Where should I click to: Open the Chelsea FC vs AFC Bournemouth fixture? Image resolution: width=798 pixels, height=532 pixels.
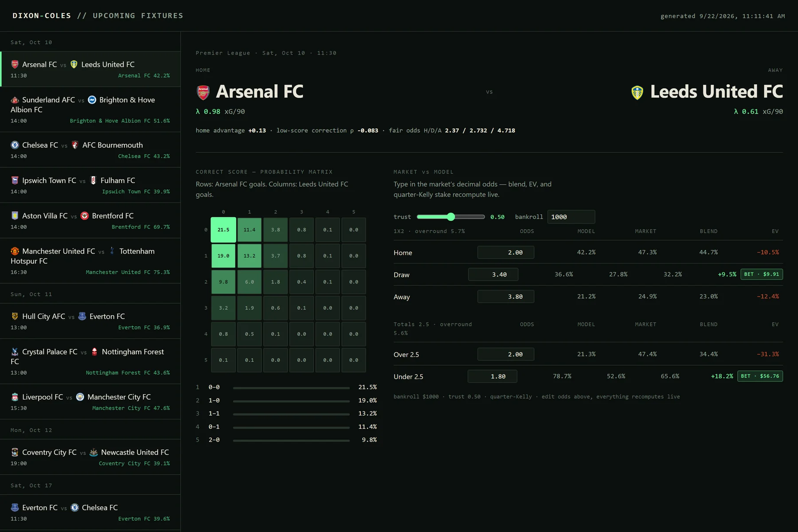[x=90, y=150]
